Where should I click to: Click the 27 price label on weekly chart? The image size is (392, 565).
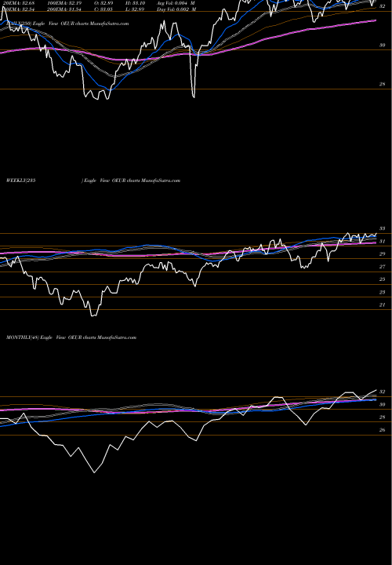click(x=382, y=267)
